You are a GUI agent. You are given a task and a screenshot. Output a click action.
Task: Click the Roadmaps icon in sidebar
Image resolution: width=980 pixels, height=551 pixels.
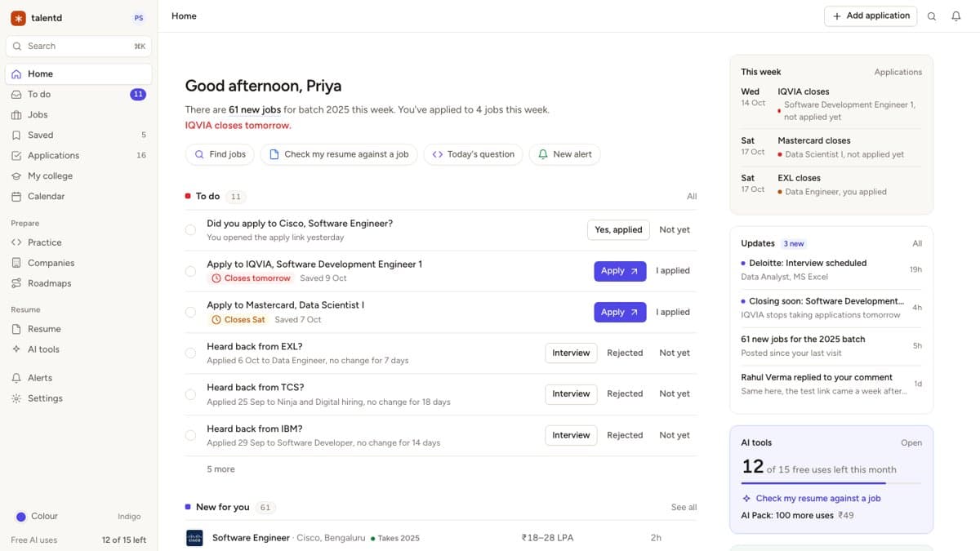[x=16, y=283]
